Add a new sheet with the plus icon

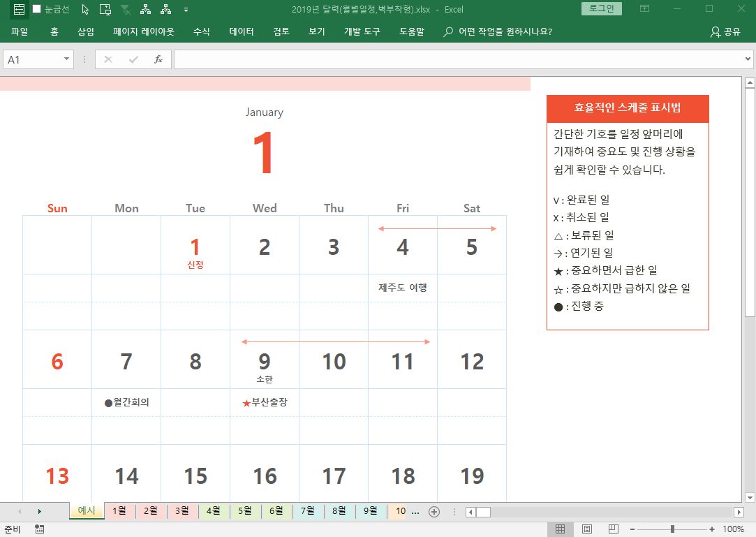tap(434, 512)
